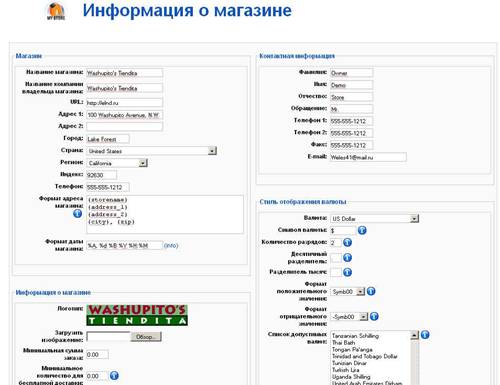Open the Symb00 positive format dropdown
Image resolution: width=500 pixels, height=385 pixels.
(348, 292)
